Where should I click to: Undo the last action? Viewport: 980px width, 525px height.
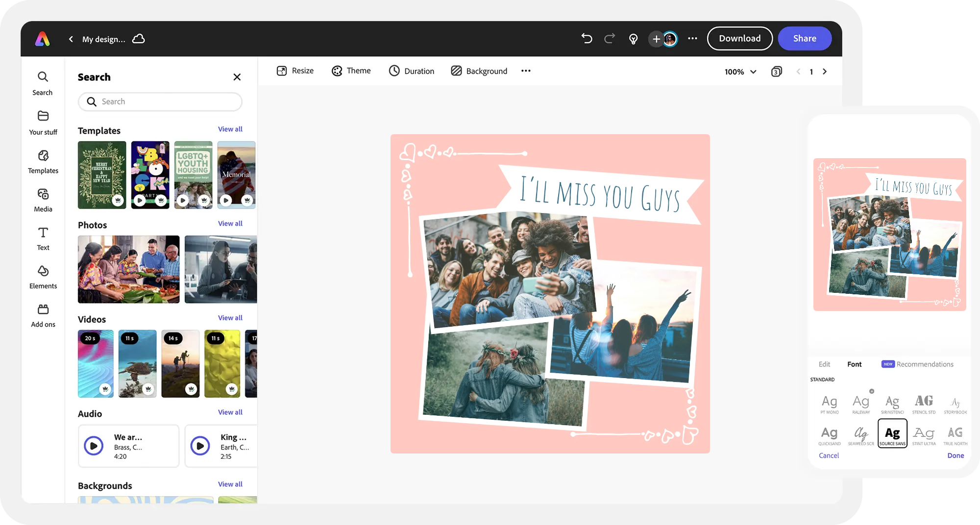click(x=587, y=38)
